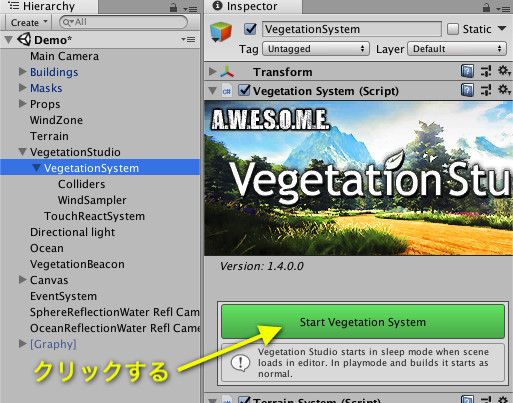Click the search magnifier in Hierarchy
The width and height of the screenshot is (513, 403).
click(68, 22)
